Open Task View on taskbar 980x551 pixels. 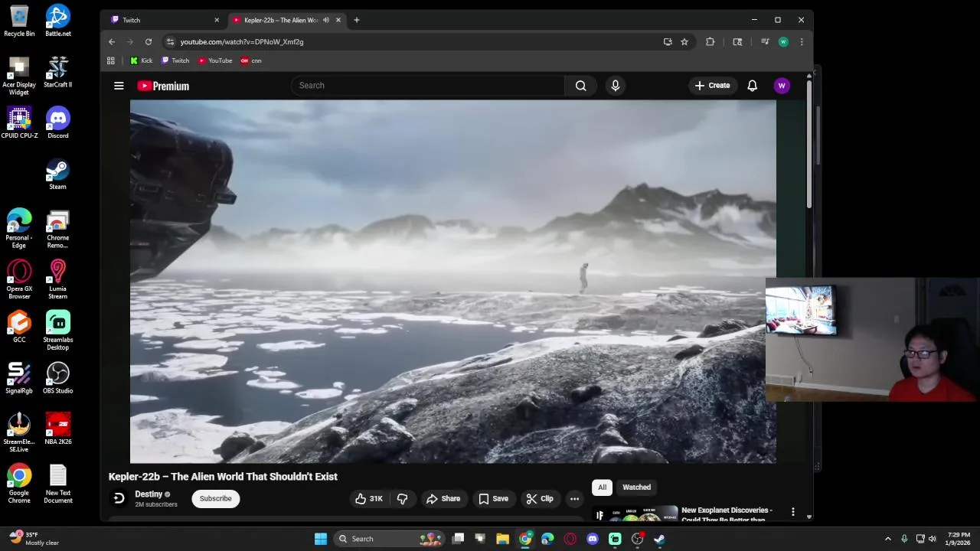click(x=458, y=539)
